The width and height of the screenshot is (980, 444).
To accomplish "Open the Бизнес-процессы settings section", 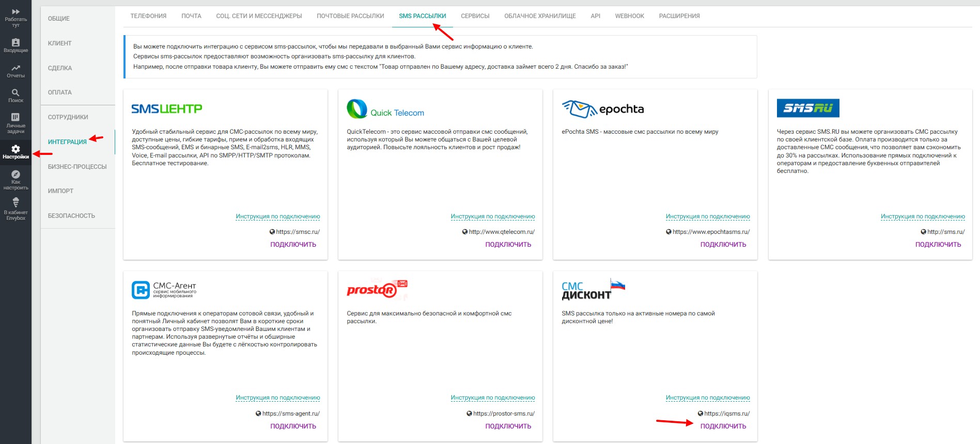I will [x=77, y=167].
